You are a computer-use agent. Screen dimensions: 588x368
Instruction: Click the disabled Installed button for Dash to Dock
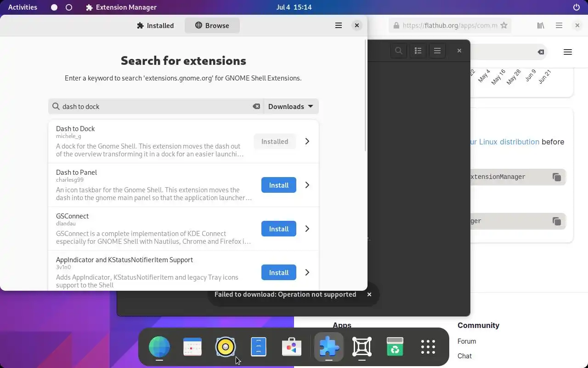[x=275, y=141]
